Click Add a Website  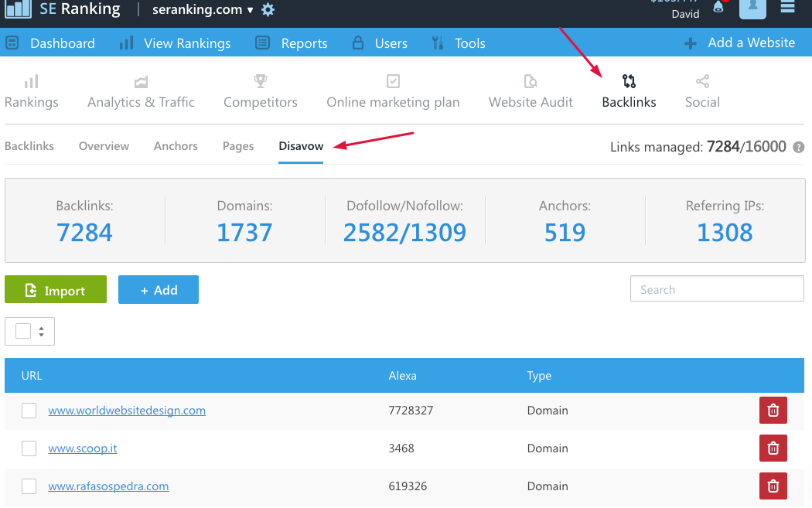[751, 43]
